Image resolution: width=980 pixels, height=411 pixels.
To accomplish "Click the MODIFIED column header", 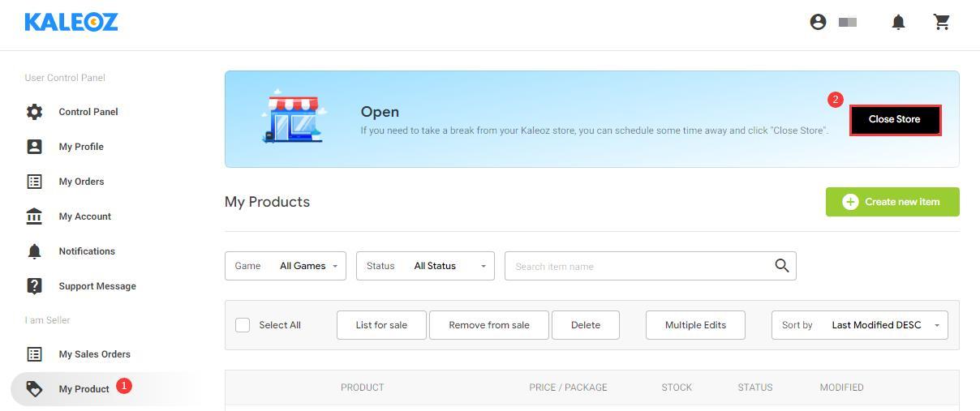I will pyautogui.click(x=841, y=387).
